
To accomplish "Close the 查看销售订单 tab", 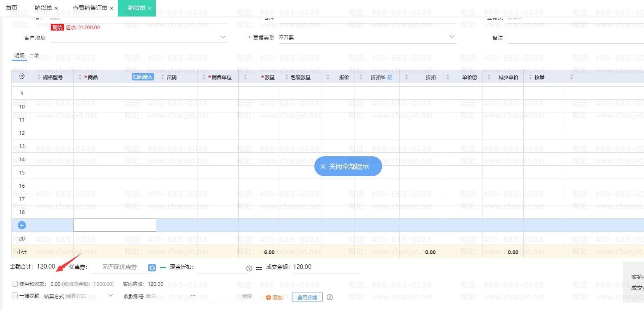I will click(x=112, y=8).
